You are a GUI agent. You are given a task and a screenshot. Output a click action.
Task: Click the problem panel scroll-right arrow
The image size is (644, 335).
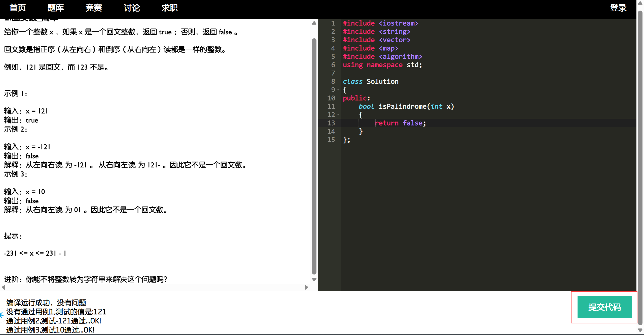point(306,287)
